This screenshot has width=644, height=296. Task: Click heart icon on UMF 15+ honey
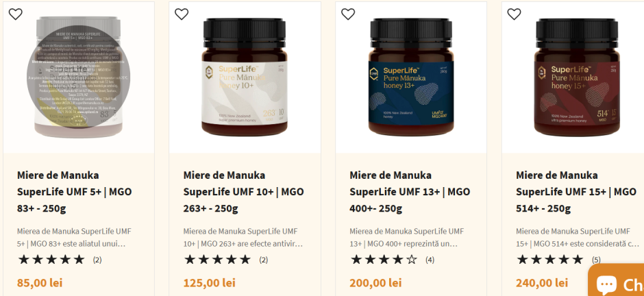[x=514, y=14]
